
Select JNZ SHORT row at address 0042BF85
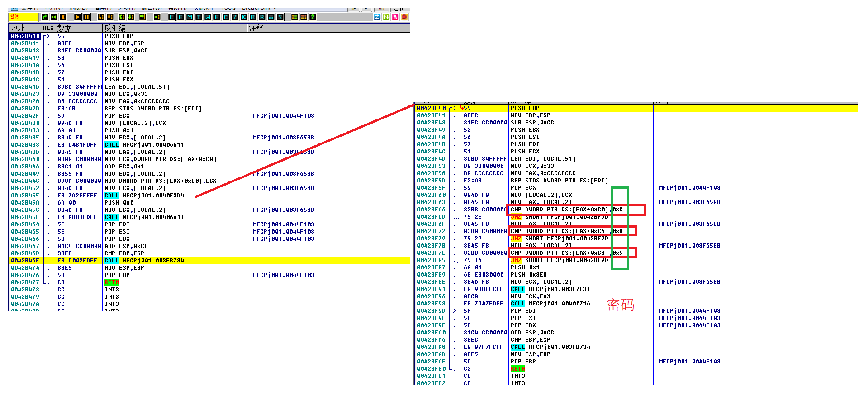[x=560, y=260]
